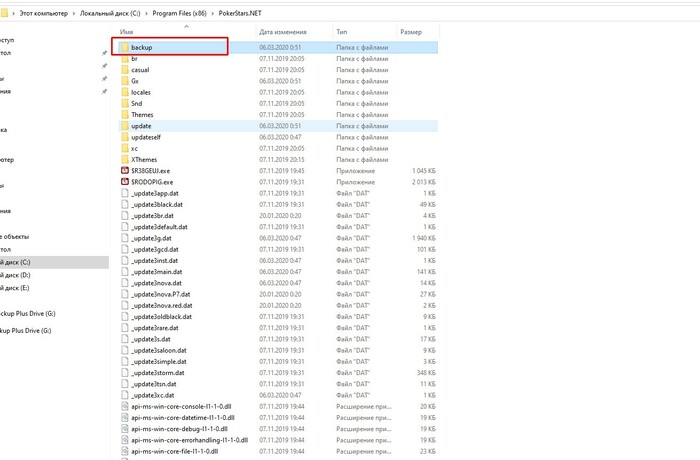Screen dimensions: 700x460
Task: Select the _update3nova.dat file name
Action: click(156, 283)
